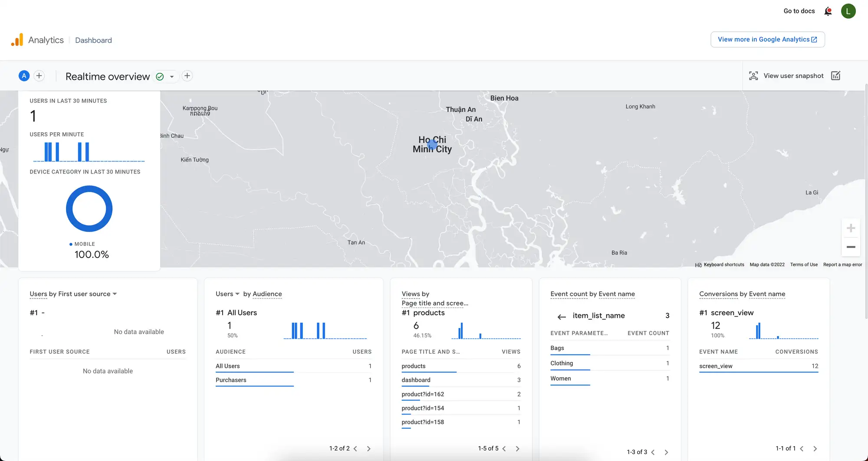Add a new comparison with plus icon
868x461 pixels.
coord(39,76)
